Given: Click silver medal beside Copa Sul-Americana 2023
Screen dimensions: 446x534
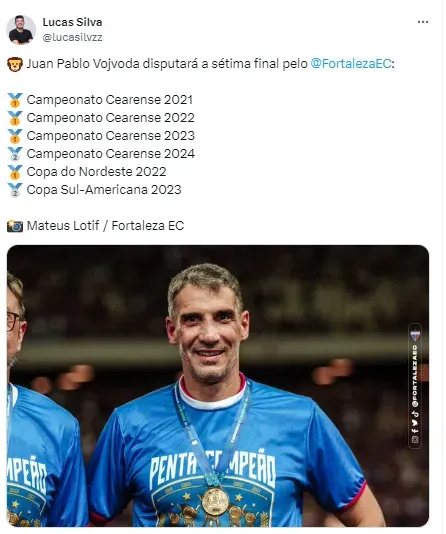Looking at the screenshot, I should tap(15, 190).
